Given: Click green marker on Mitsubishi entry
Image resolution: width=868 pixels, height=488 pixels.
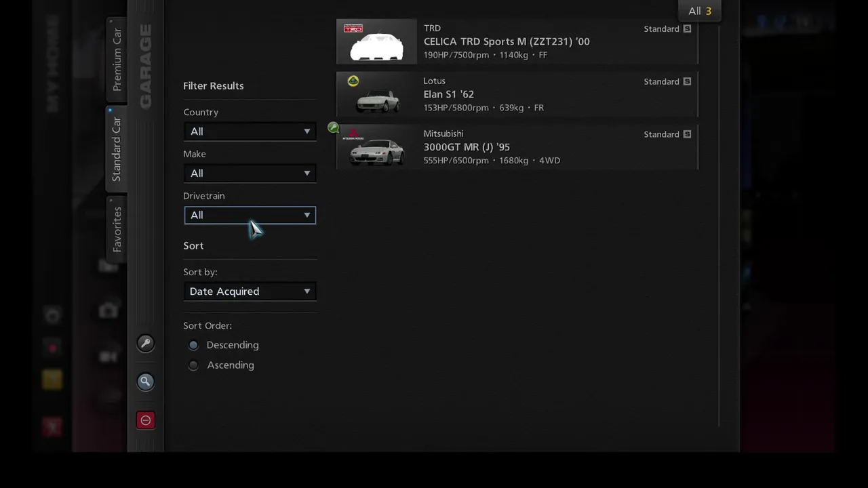Looking at the screenshot, I should click(333, 127).
